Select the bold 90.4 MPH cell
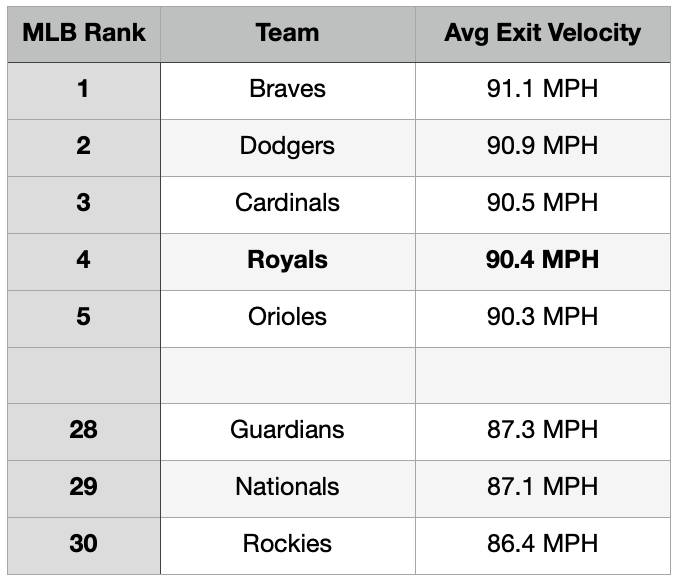This screenshot has width=680, height=582. pyautogui.click(x=542, y=260)
